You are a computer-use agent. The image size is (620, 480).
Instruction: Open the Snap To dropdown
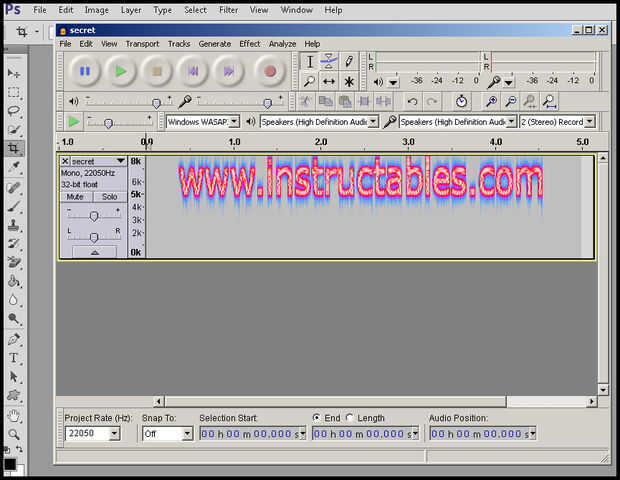point(187,434)
